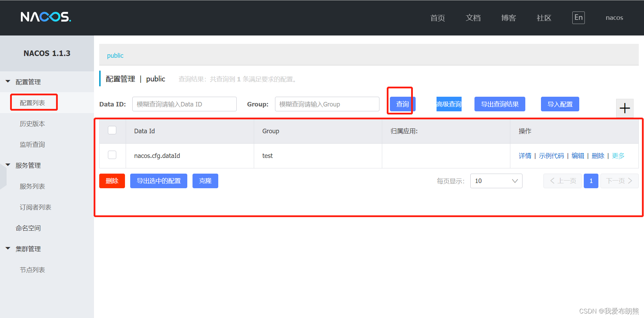Click the NACOS logo
This screenshot has width=644, height=318.
click(46, 17)
